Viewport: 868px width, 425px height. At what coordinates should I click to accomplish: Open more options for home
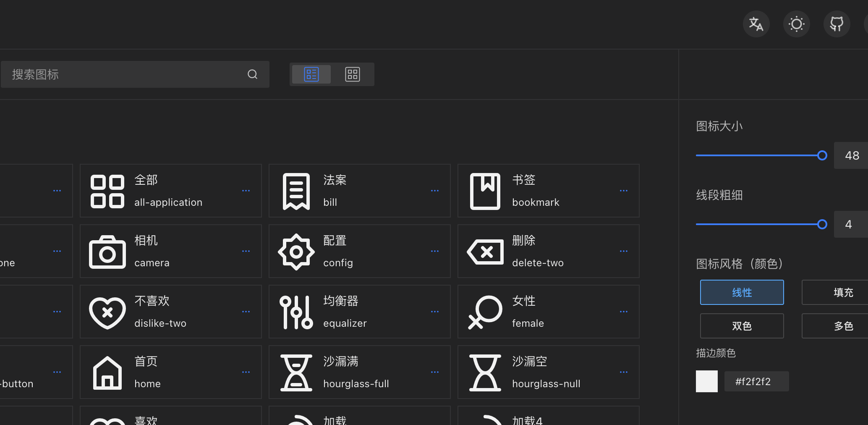click(246, 372)
